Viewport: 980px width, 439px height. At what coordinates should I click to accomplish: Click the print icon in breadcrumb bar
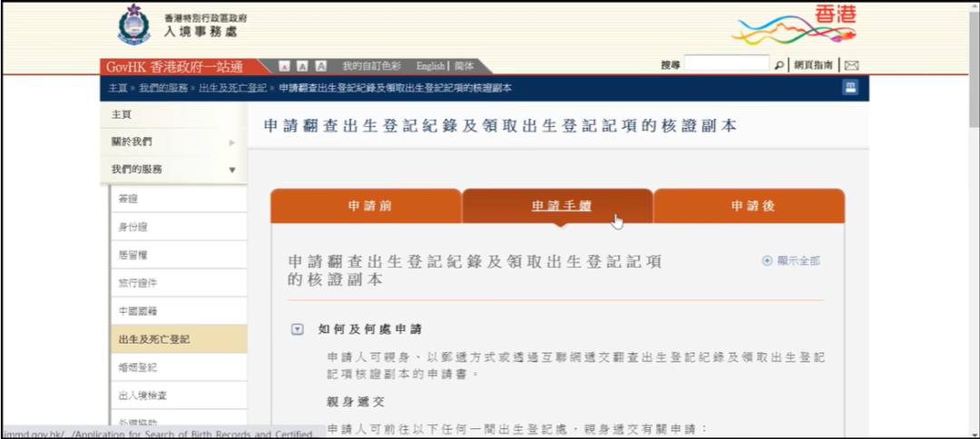(850, 88)
